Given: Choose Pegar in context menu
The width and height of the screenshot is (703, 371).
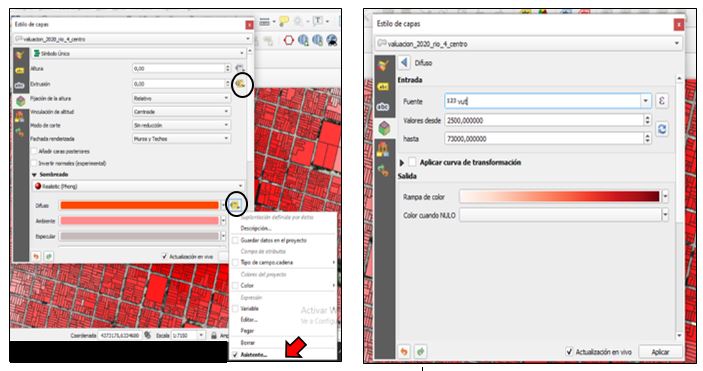Looking at the screenshot, I should pos(247,331).
